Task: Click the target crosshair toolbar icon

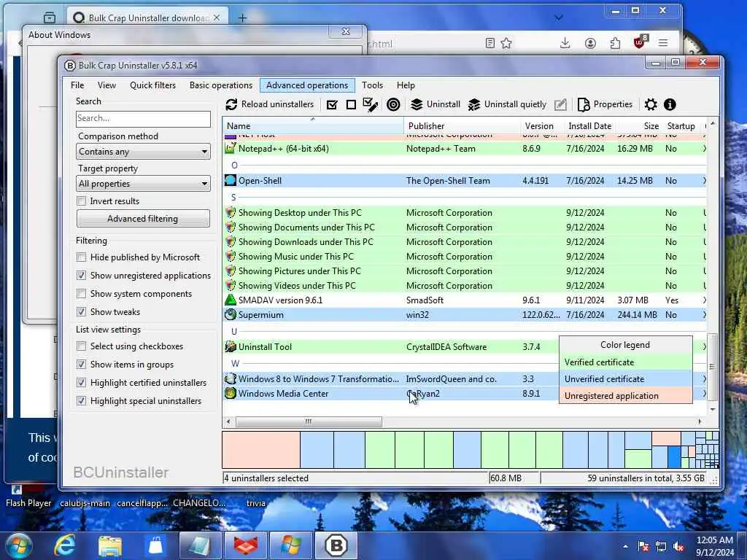Action: (393, 104)
